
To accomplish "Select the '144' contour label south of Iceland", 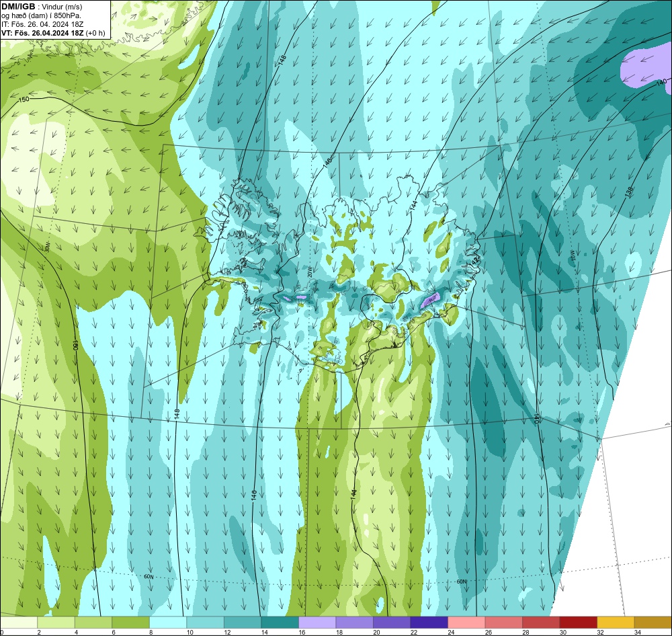I will click(x=353, y=494).
